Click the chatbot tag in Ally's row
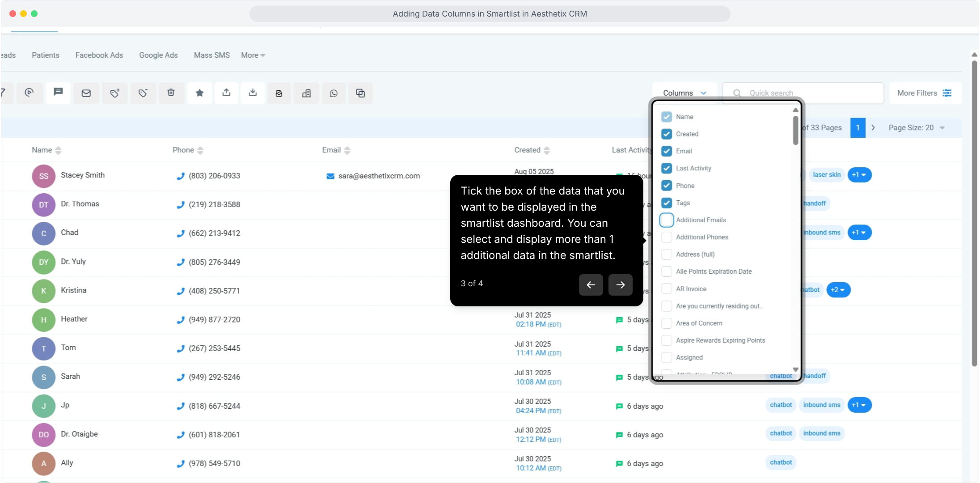The image size is (980, 483). (781, 462)
